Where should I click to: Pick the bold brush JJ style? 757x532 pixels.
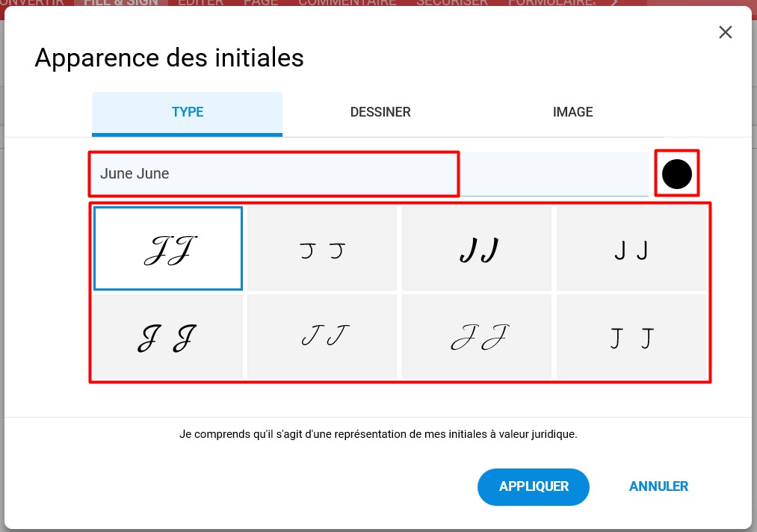click(477, 249)
